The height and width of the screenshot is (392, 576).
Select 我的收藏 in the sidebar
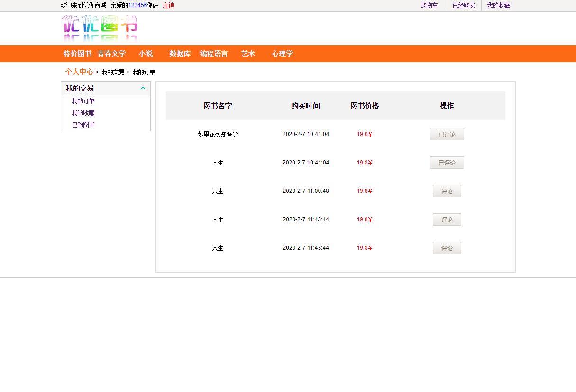point(83,113)
